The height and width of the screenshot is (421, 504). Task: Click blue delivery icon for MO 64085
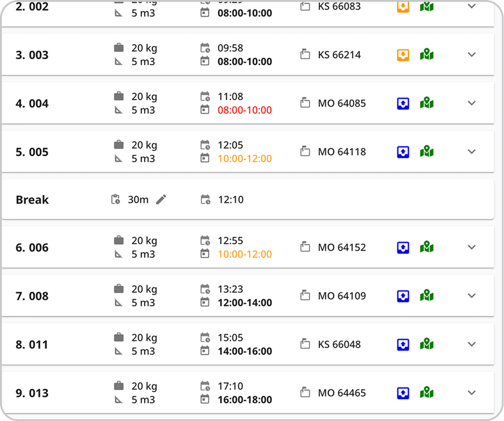point(403,103)
